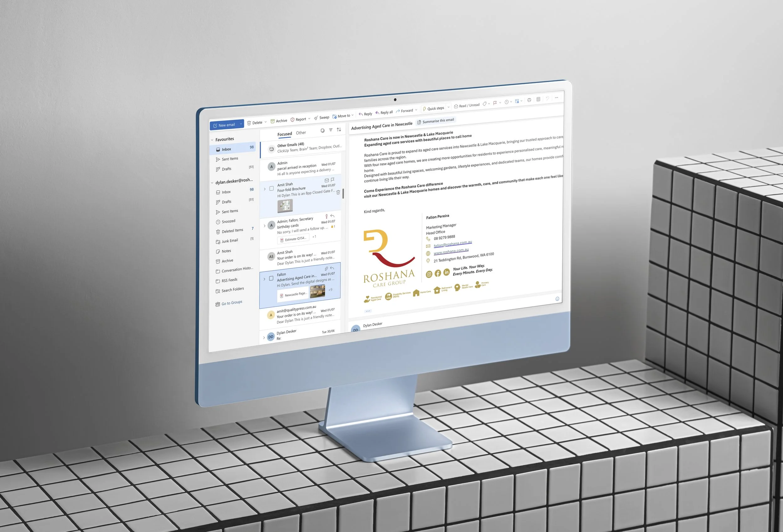783x532 pixels.
Task: Open the Newcastle Page PDF attachment
Action: (x=293, y=295)
